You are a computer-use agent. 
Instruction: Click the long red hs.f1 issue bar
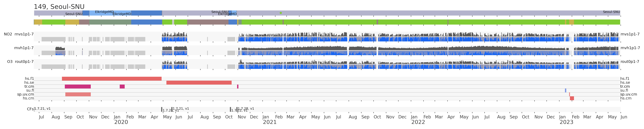[x=112, y=79]
